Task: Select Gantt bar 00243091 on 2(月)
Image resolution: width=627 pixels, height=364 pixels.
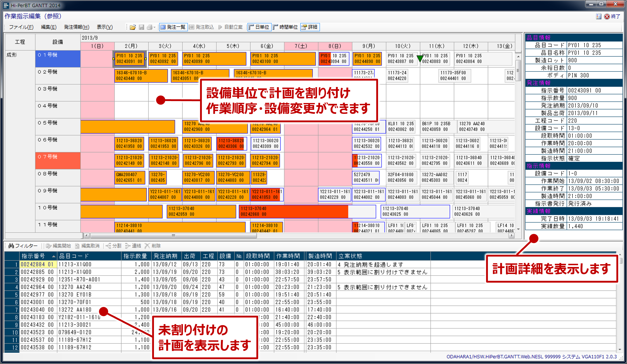Action: click(x=129, y=59)
